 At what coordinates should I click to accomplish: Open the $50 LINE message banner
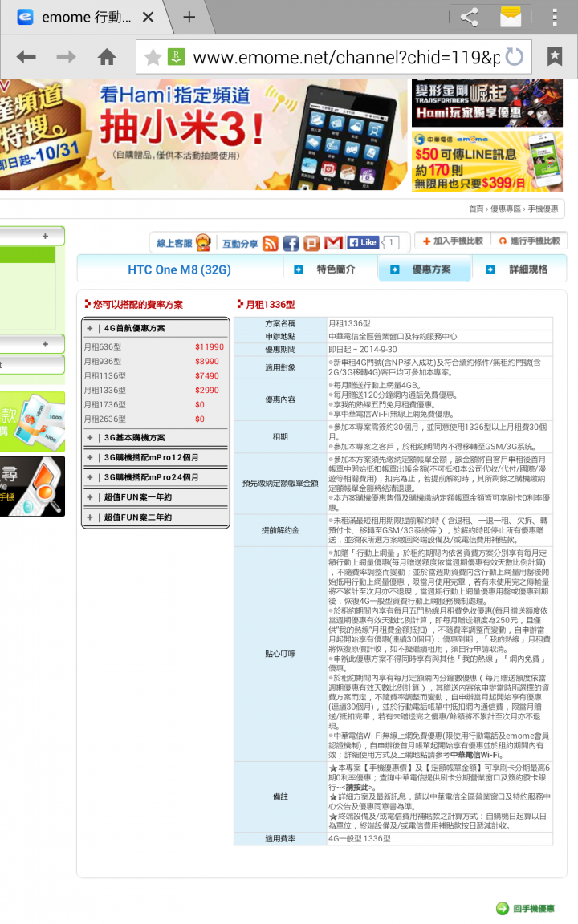pos(486,161)
